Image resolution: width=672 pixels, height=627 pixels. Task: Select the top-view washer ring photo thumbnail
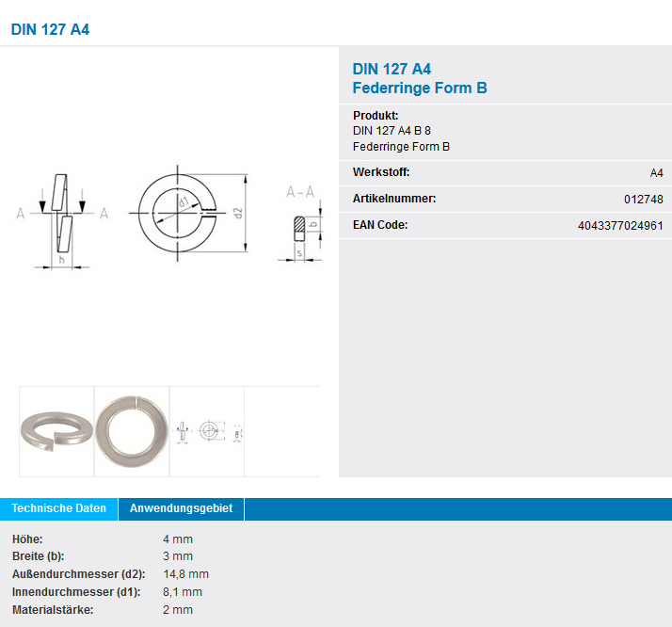pyautogui.click(x=131, y=431)
